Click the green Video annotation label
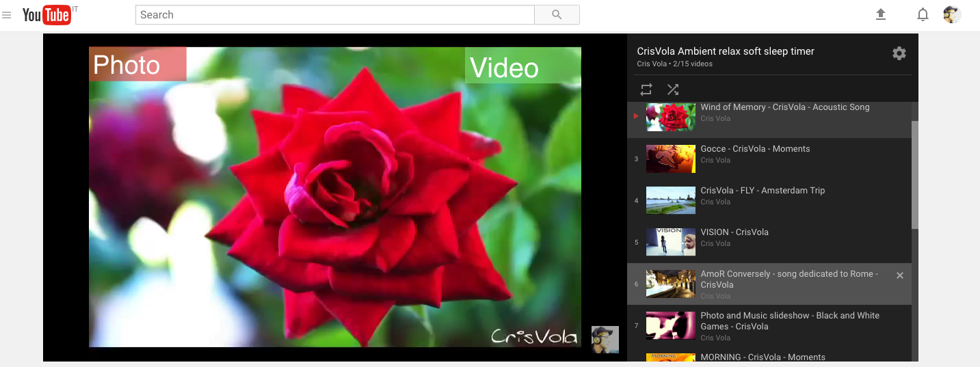The image size is (980, 367). tap(522, 66)
